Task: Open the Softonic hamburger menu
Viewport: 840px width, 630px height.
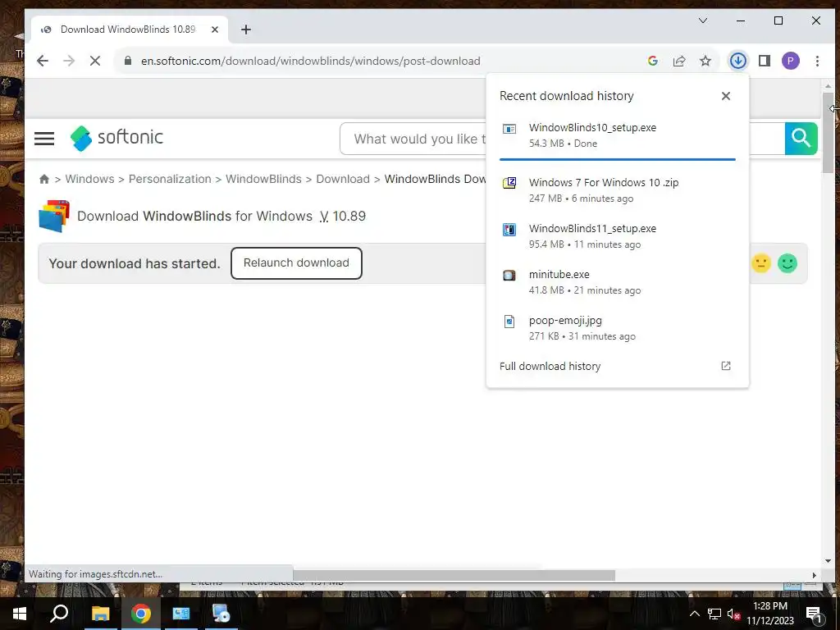Action: (x=44, y=138)
